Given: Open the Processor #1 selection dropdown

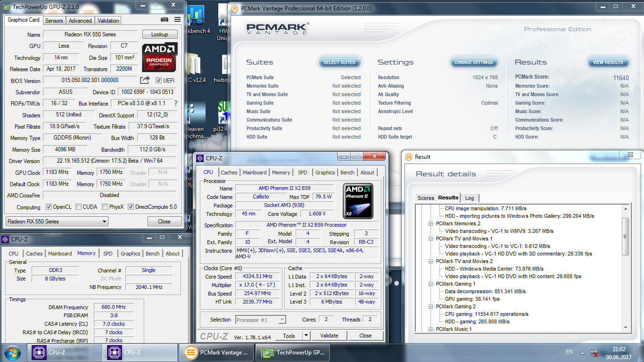Looking at the screenshot, I should 261,320.
